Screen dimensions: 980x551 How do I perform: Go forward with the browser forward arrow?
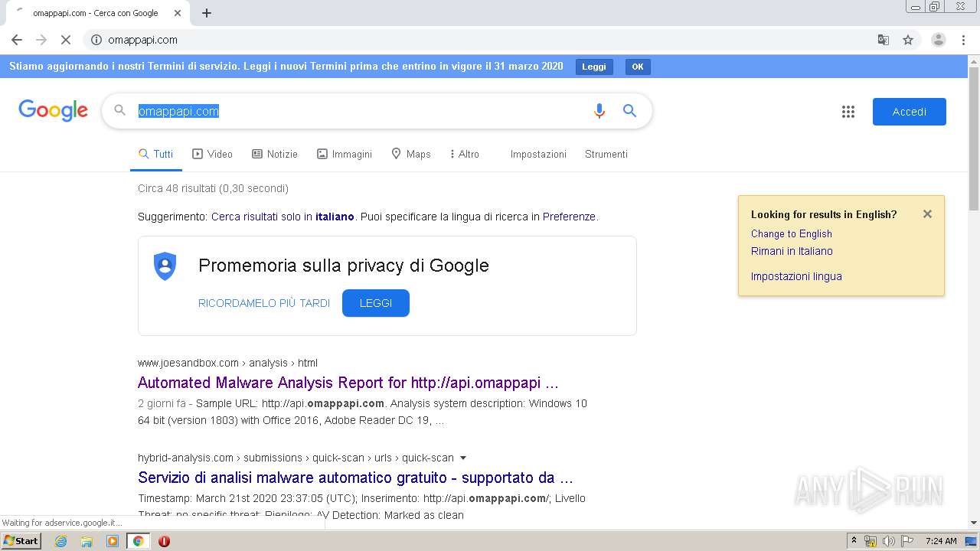(x=41, y=40)
